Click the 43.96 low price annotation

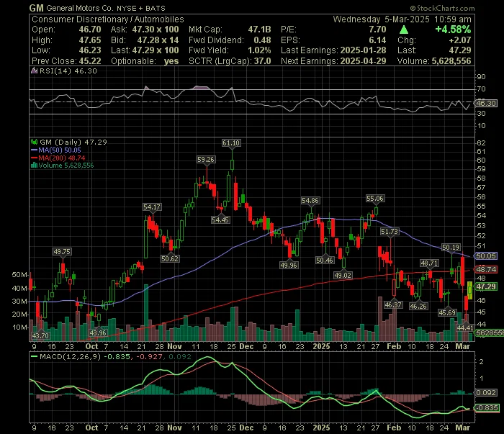coord(98,333)
